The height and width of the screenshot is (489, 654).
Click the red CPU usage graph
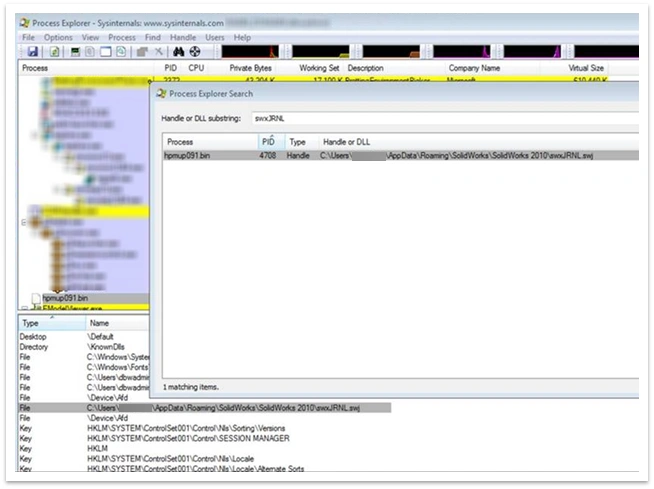tap(250, 51)
